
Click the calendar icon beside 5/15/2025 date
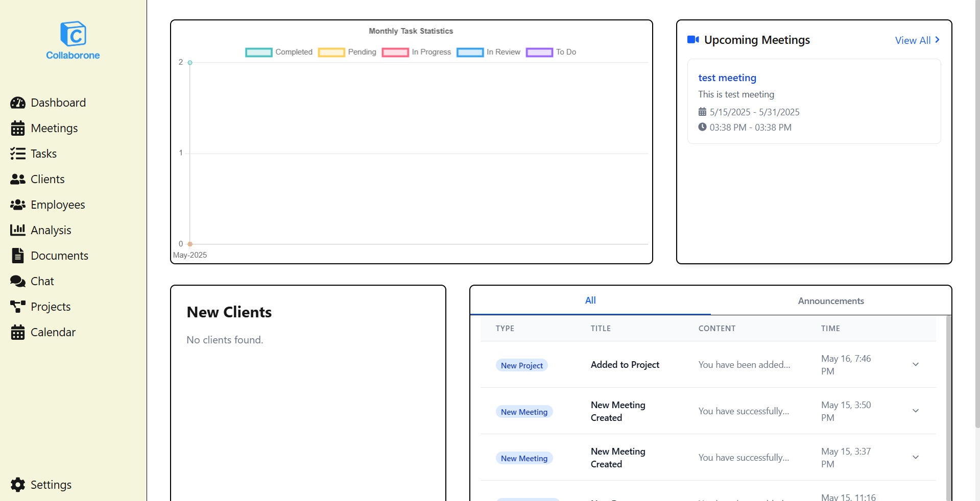tap(702, 112)
